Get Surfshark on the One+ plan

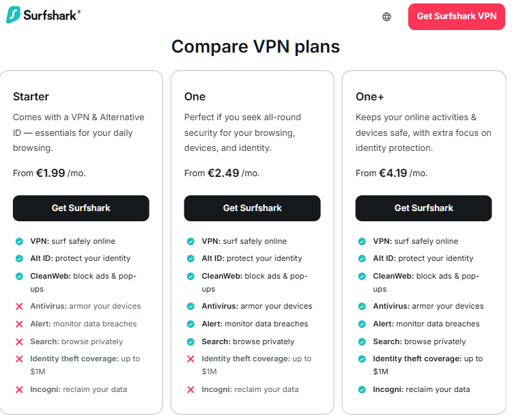coord(423,208)
